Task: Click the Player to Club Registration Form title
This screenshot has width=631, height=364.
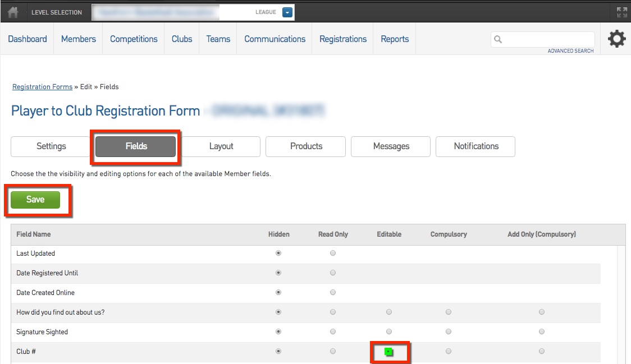Action: 106,111
